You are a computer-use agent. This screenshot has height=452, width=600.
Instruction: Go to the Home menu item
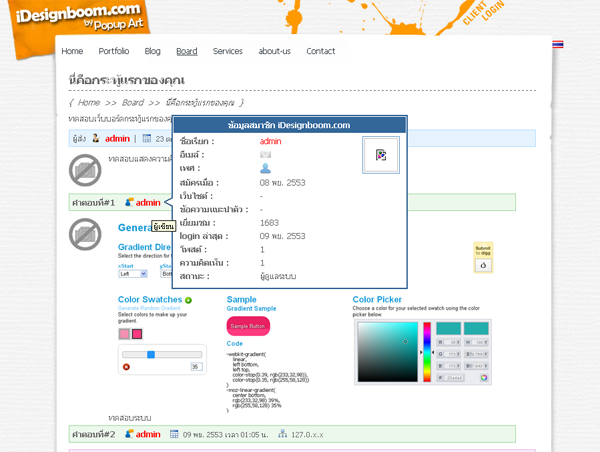tap(72, 51)
